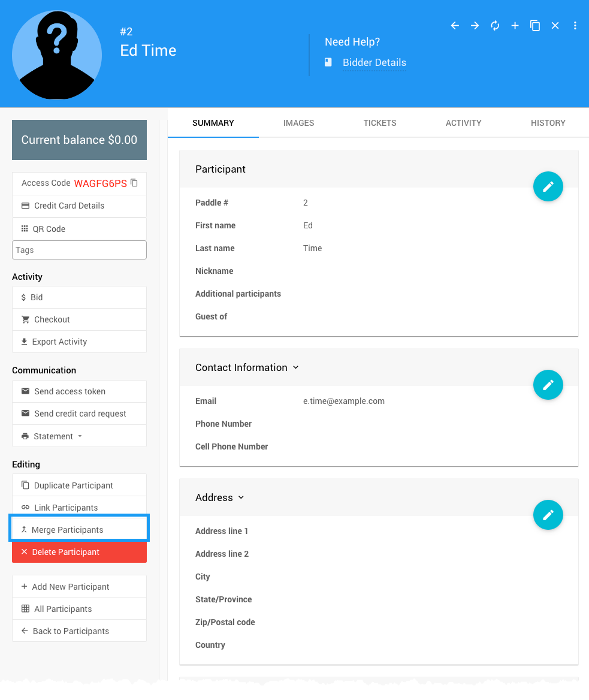
Task: Edit the Address section with pencil button
Action: (x=548, y=515)
